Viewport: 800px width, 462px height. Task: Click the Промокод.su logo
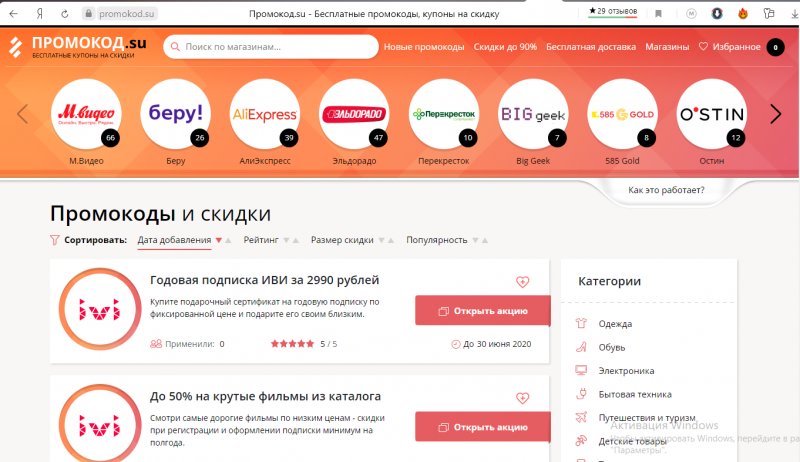78,47
